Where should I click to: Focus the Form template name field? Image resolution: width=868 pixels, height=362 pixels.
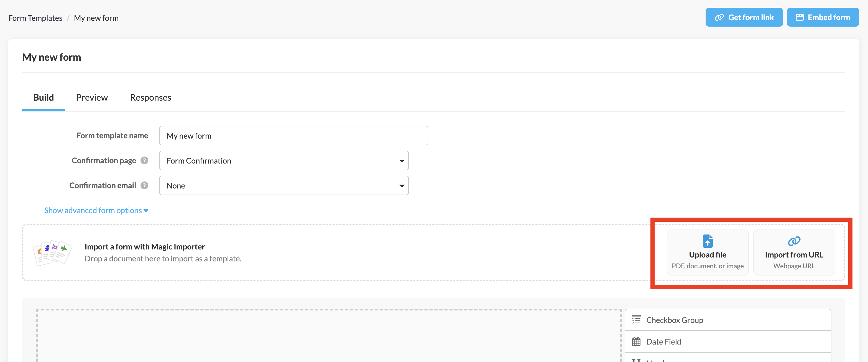[293, 136]
